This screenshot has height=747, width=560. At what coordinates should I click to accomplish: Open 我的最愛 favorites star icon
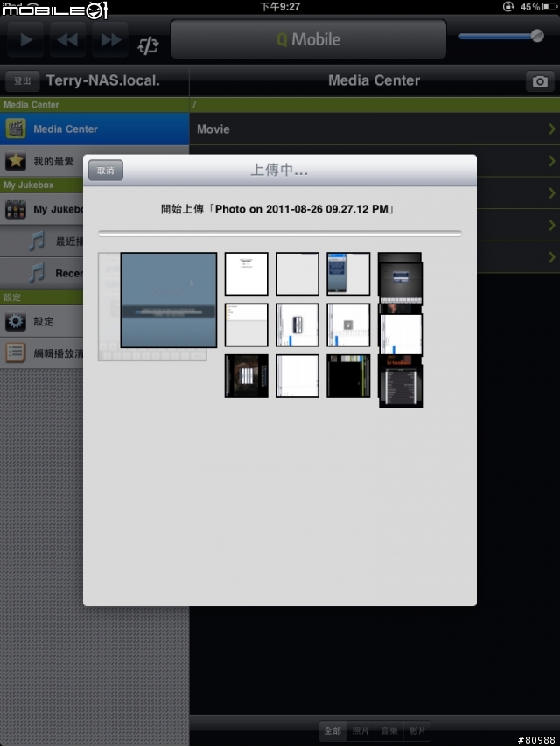15,161
